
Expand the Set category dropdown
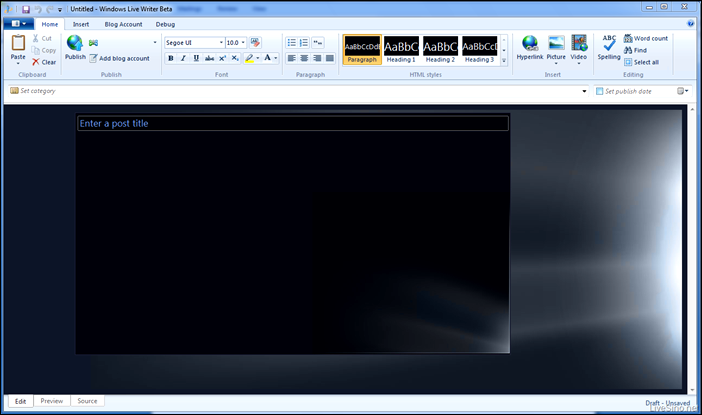click(585, 91)
